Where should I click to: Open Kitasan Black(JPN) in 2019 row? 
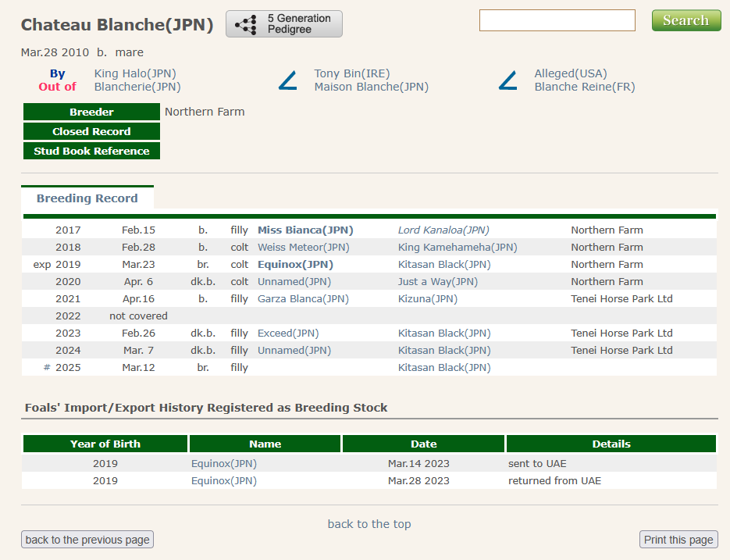click(444, 265)
